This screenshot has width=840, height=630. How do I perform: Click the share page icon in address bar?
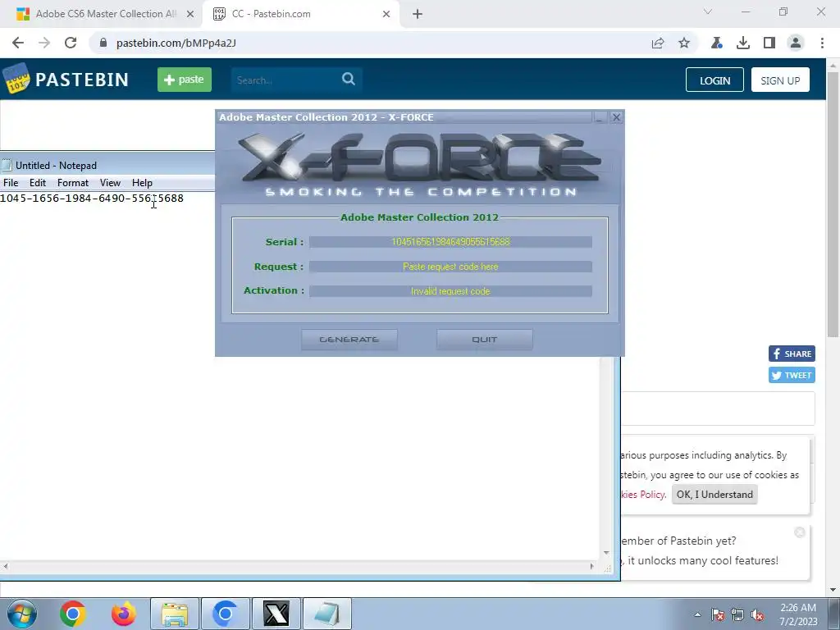coord(658,43)
